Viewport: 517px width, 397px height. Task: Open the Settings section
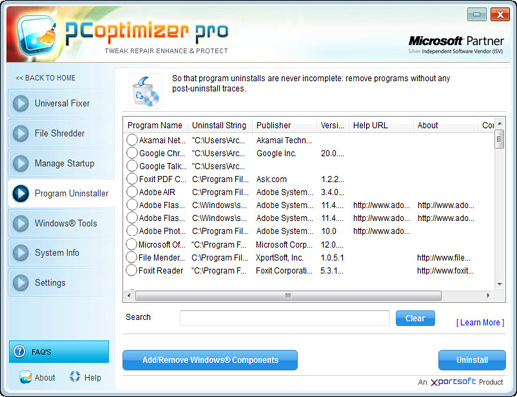click(x=61, y=283)
